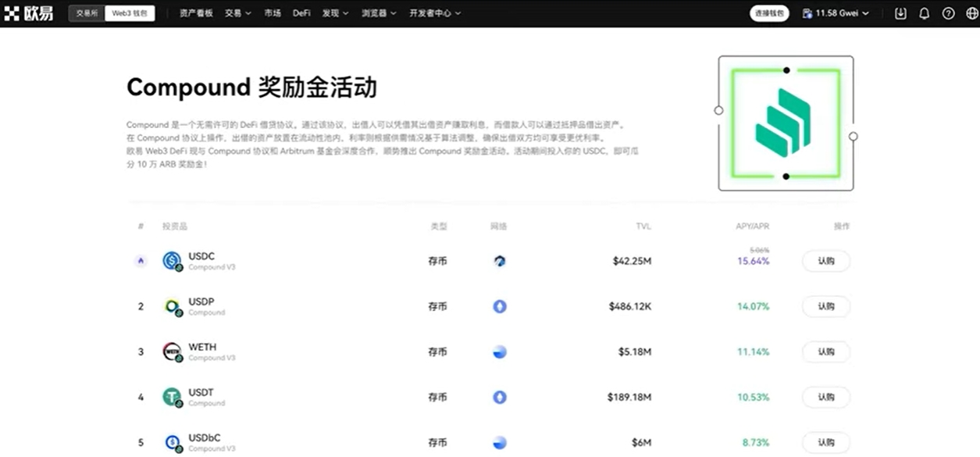The height and width of the screenshot is (457, 980).
Task: Click 存币 type in the WETH row
Action: pos(438,352)
